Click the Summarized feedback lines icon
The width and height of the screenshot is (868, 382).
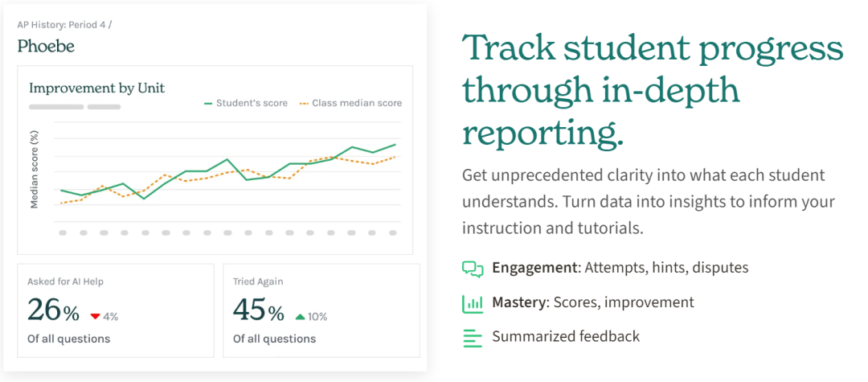click(x=473, y=338)
